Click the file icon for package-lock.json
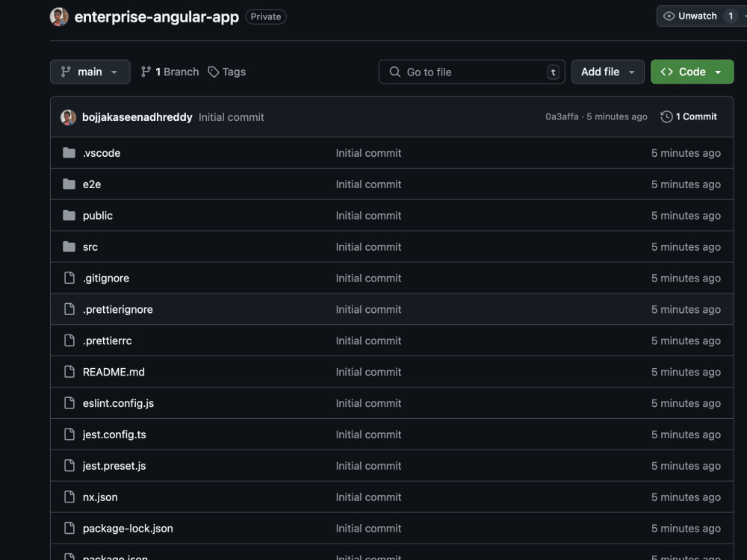The width and height of the screenshot is (747, 560). (x=69, y=529)
